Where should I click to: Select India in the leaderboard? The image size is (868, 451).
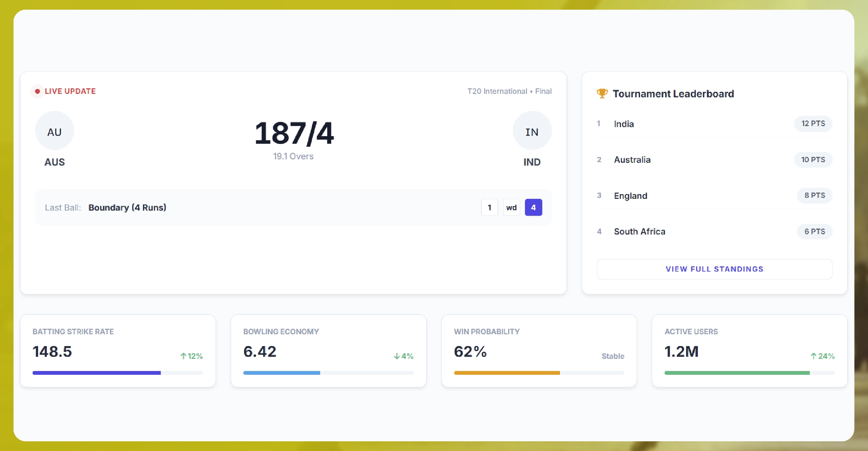pos(623,124)
